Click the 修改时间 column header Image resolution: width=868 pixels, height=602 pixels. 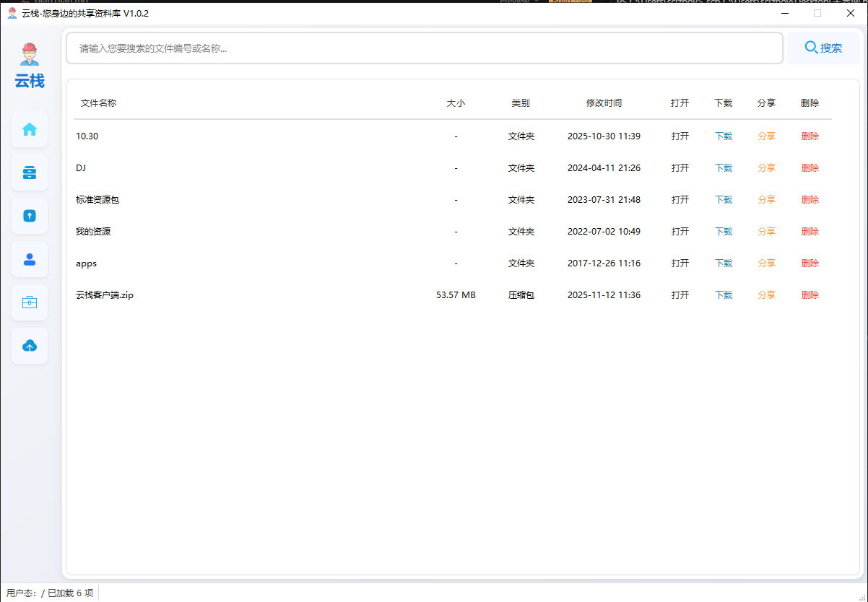coord(604,103)
